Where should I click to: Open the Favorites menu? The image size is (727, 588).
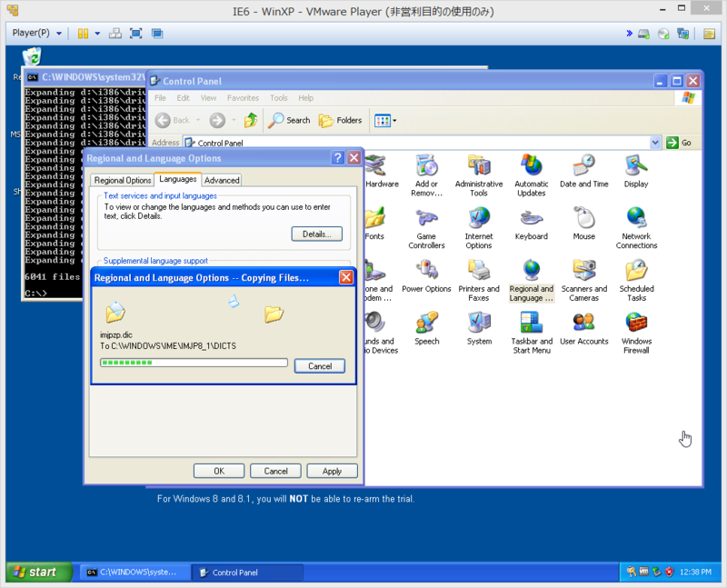coord(243,98)
